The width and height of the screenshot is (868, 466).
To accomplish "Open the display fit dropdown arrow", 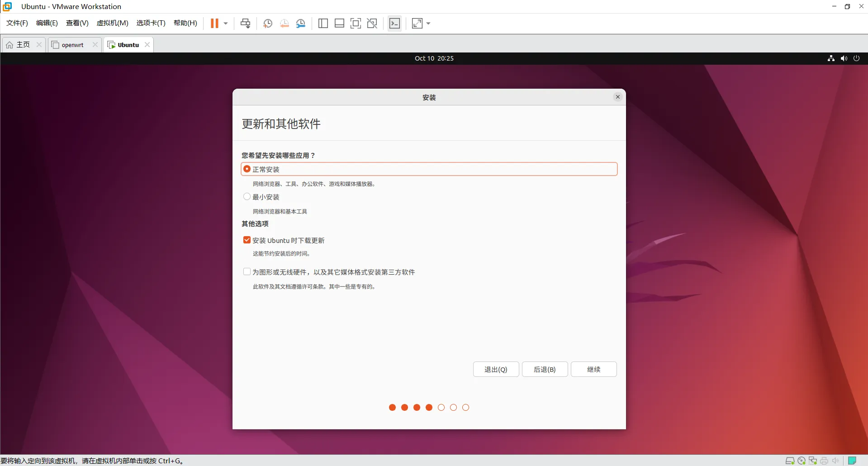I will [x=429, y=23].
